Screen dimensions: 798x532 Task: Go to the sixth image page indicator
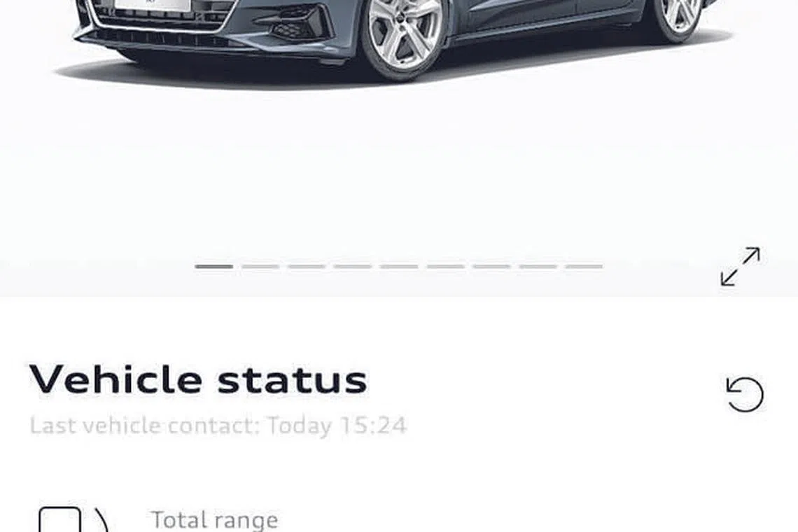[445, 266]
